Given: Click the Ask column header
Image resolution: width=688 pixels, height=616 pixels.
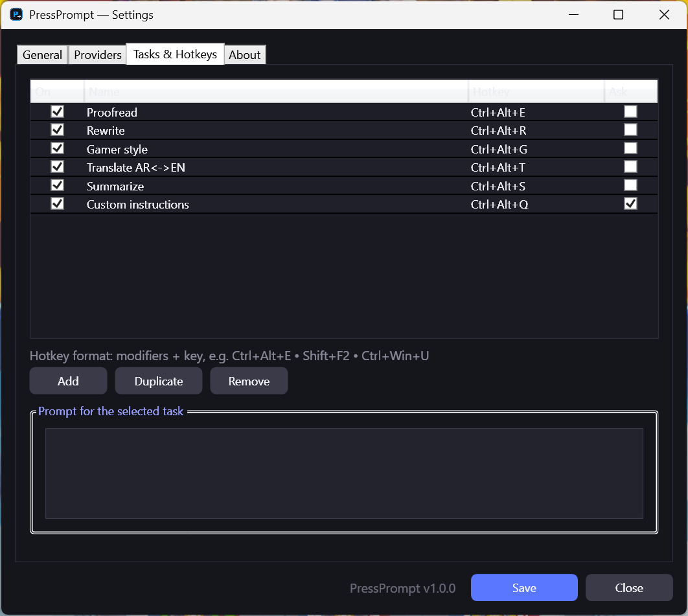Looking at the screenshot, I should [631, 91].
